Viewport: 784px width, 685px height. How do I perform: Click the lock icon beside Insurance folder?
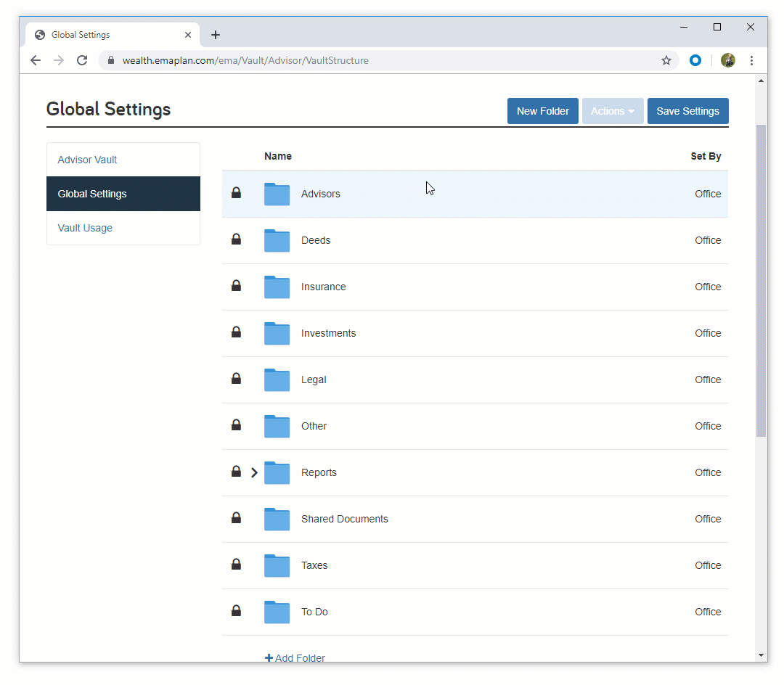[236, 286]
